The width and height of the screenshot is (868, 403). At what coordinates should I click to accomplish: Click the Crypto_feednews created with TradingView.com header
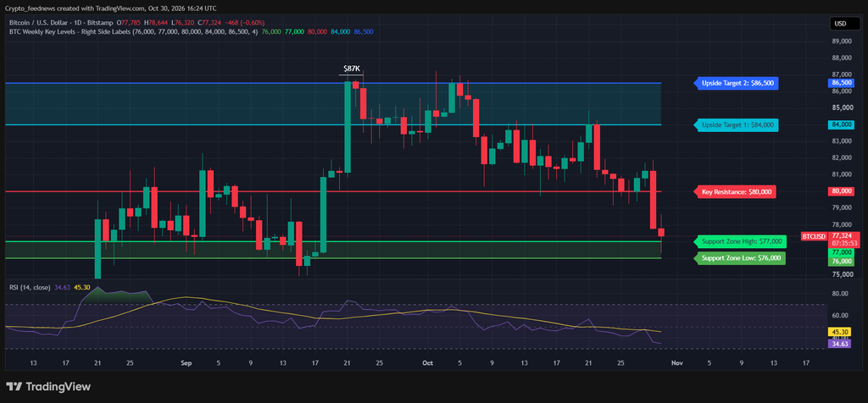click(x=111, y=8)
